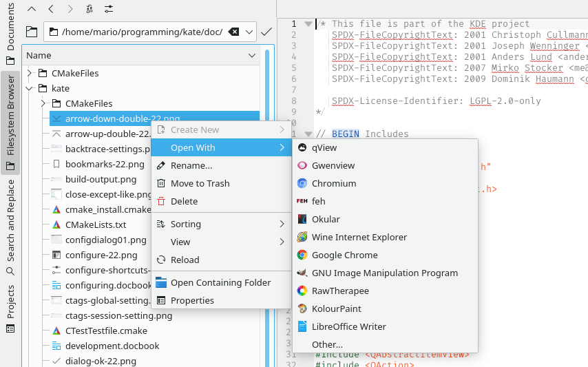Choose Move to Trash

point(200,183)
